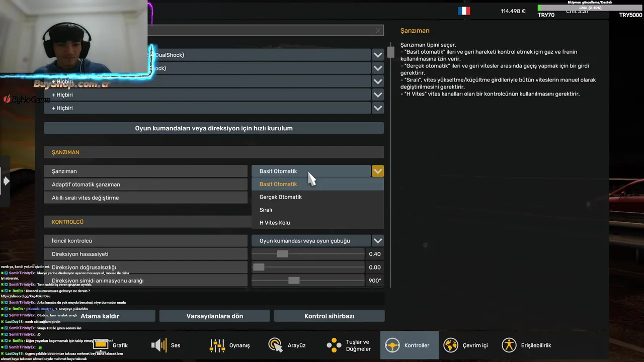Click the 114.498 € balance text
644x362 pixels.
(x=513, y=11)
